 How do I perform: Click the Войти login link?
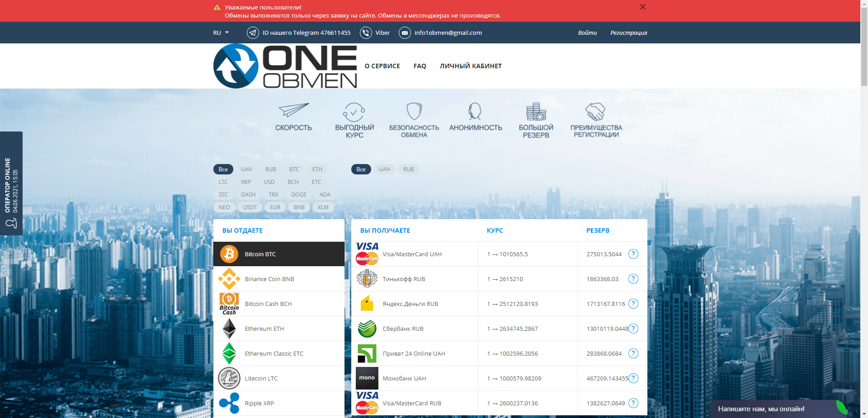pos(587,33)
